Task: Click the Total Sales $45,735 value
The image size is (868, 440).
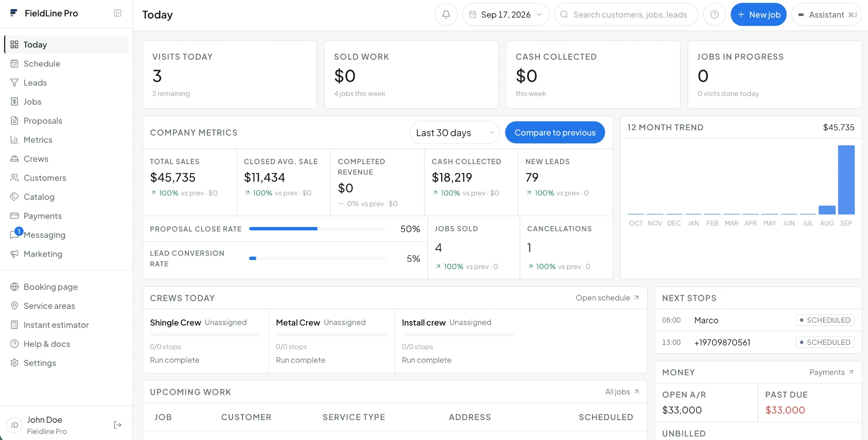Action: [x=173, y=177]
